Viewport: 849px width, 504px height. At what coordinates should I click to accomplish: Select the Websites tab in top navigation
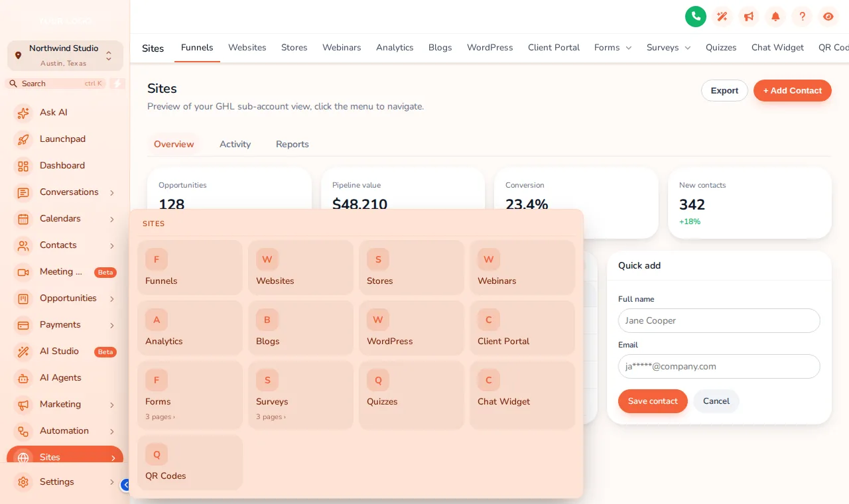pos(247,48)
